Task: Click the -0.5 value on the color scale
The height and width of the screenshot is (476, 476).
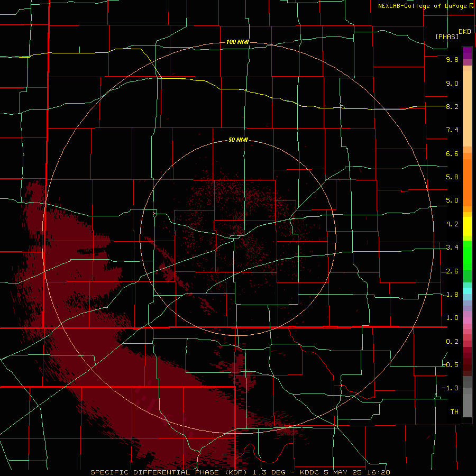Action: click(451, 365)
